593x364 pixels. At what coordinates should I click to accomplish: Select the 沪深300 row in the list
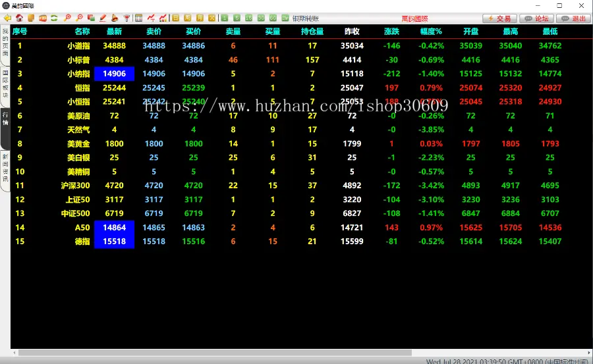point(75,186)
